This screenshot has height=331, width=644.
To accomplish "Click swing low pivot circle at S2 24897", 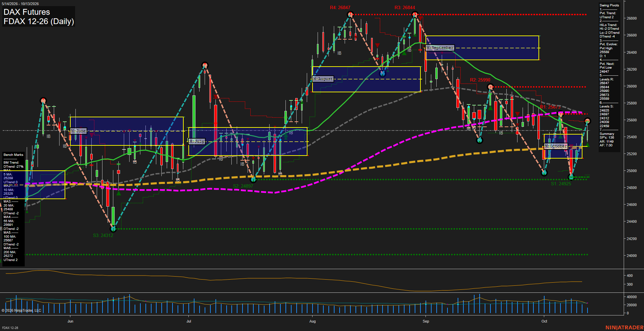I will coord(253,179).
